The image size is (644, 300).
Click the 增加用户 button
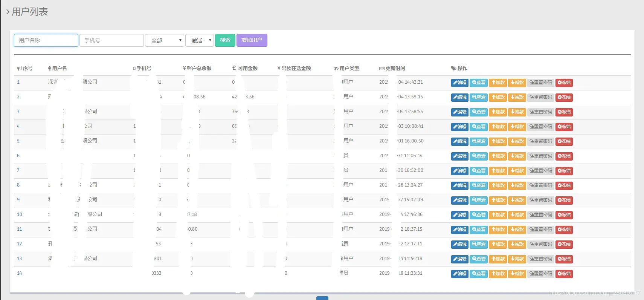252,40
